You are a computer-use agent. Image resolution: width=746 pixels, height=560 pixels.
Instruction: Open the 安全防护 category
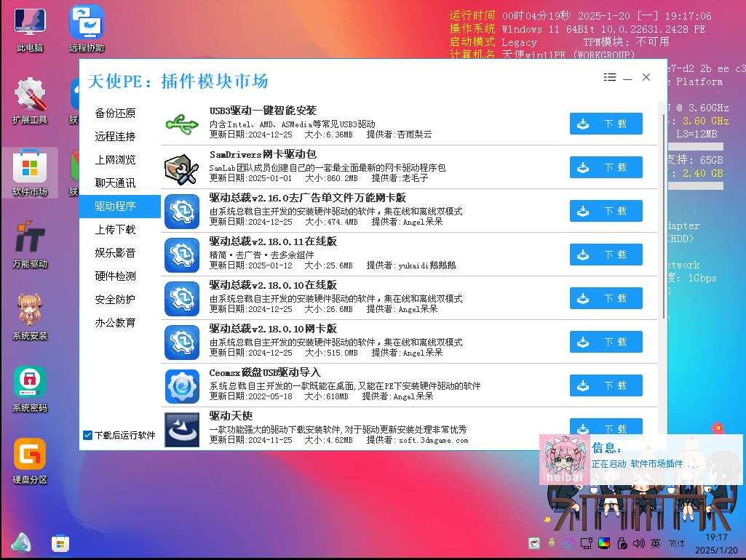pyautogui.click(x=115, y=300)
